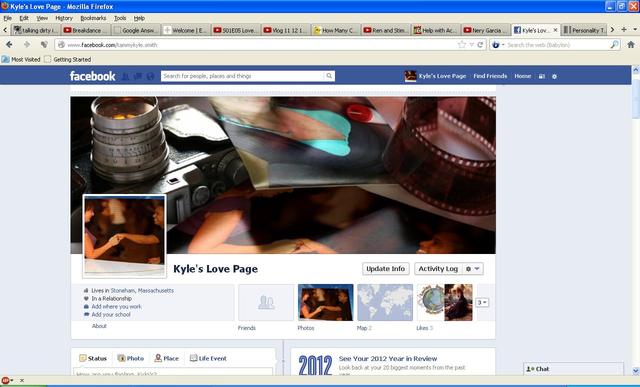Close the bottom add-on bar
The height and width of the screenshot is (387, 640).
(x=22, y=380)
